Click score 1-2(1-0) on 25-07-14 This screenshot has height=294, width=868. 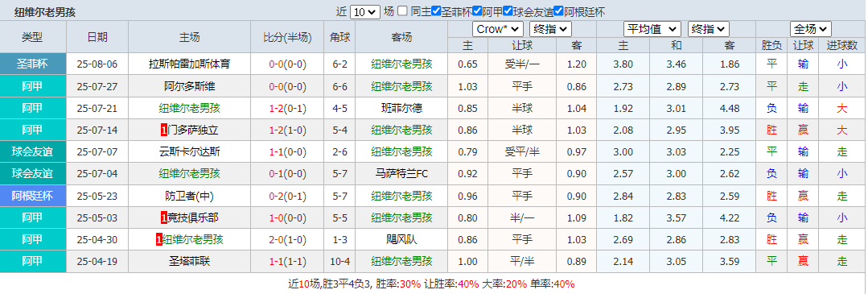point(287,130)
